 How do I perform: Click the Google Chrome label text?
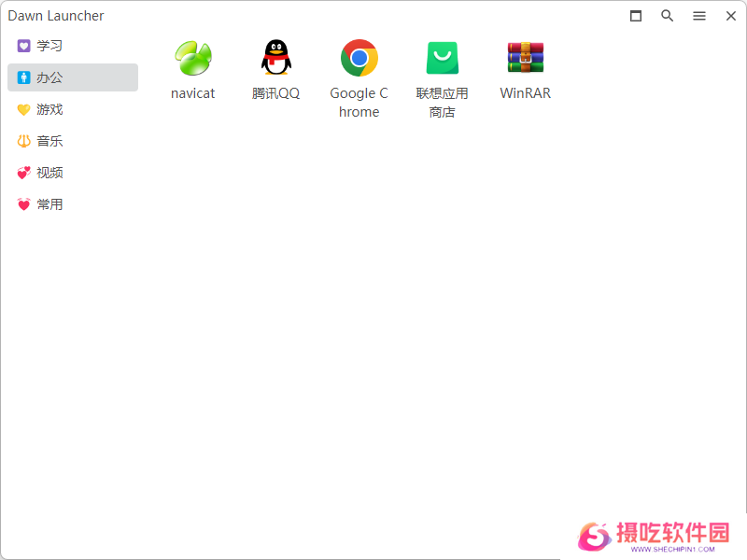click(x=359, y=103)
